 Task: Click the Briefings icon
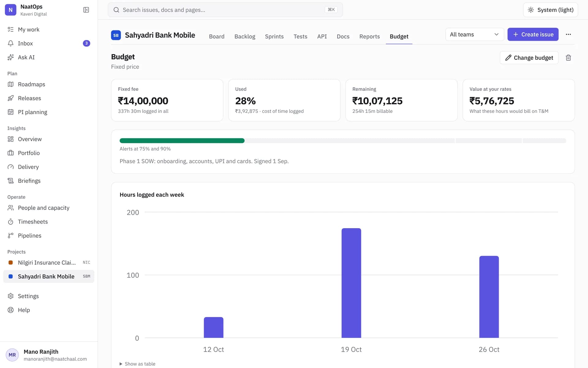click(11, 181)
